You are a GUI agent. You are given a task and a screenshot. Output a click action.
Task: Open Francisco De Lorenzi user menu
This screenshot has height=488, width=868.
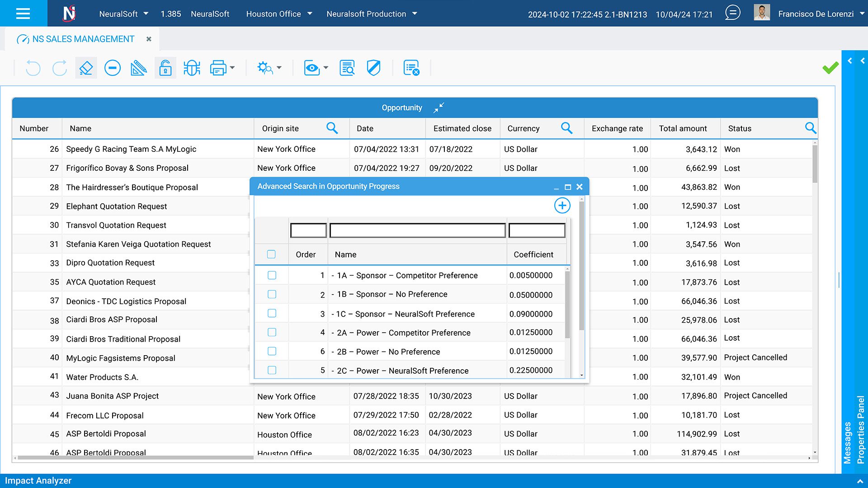click(816, 14)
